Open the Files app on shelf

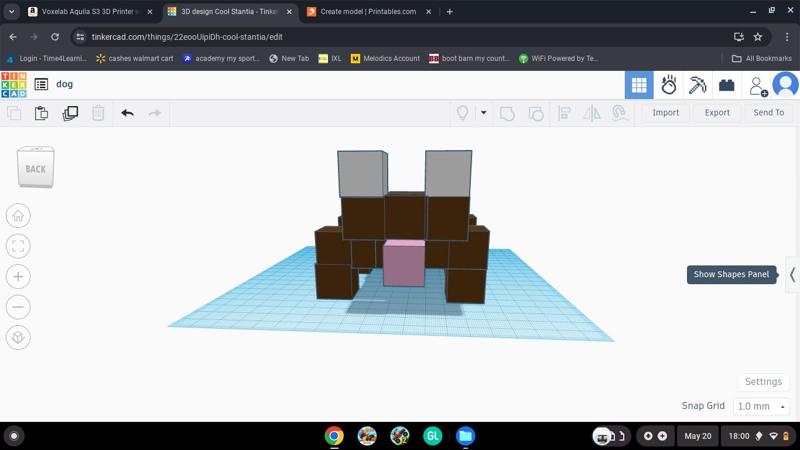465,436
